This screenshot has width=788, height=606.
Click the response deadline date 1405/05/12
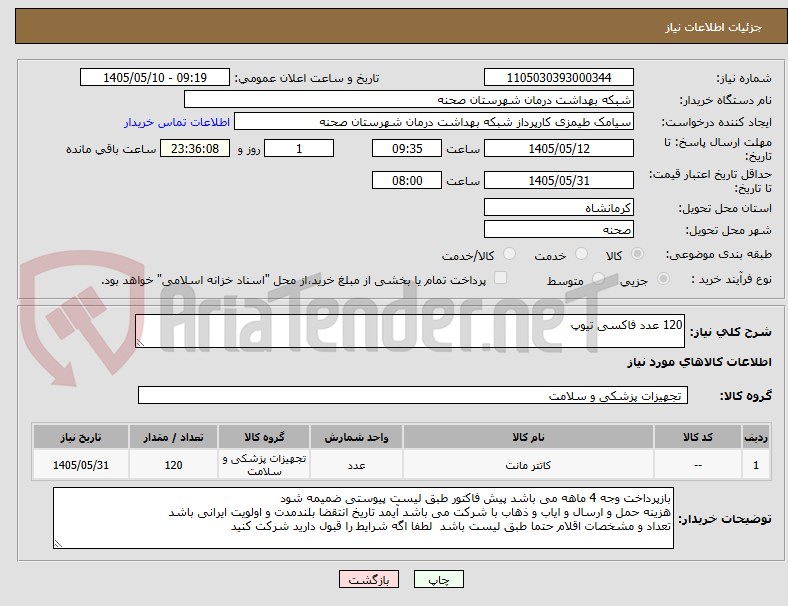(559, 149)
